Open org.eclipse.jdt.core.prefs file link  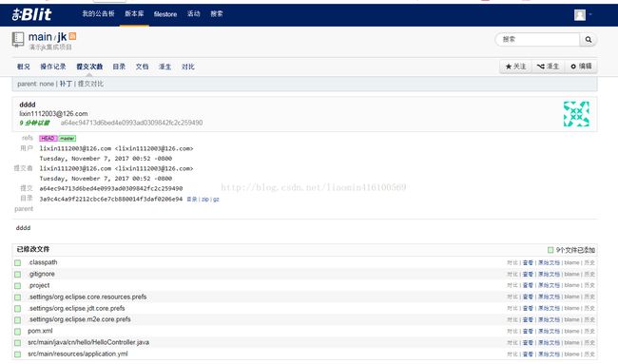click(76, 308)
